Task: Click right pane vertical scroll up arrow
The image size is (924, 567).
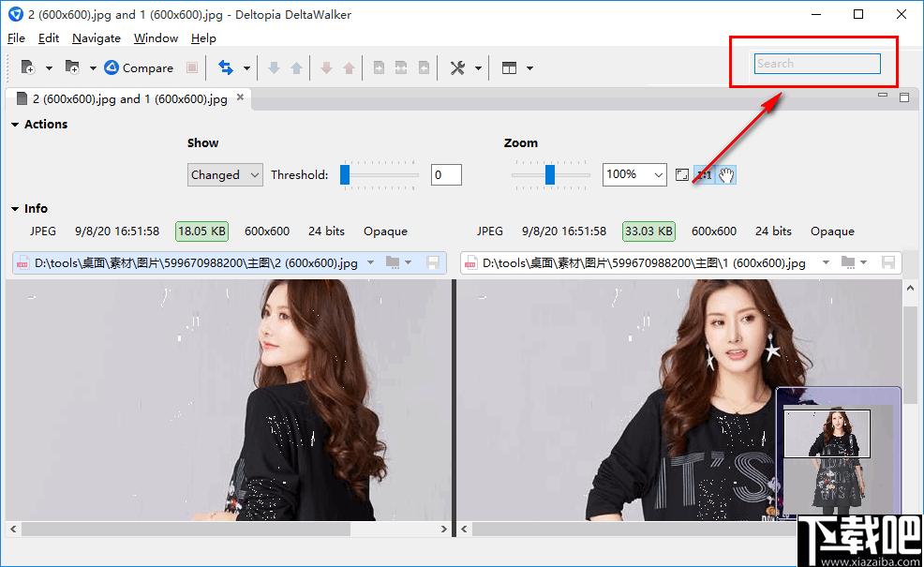Action: (x=911, y=288)
